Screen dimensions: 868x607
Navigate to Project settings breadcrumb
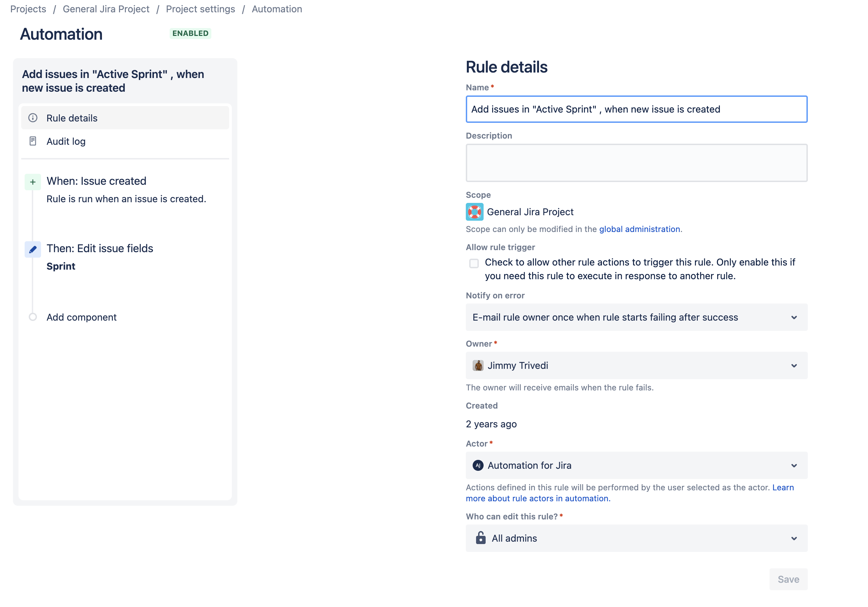pos(200,9)
